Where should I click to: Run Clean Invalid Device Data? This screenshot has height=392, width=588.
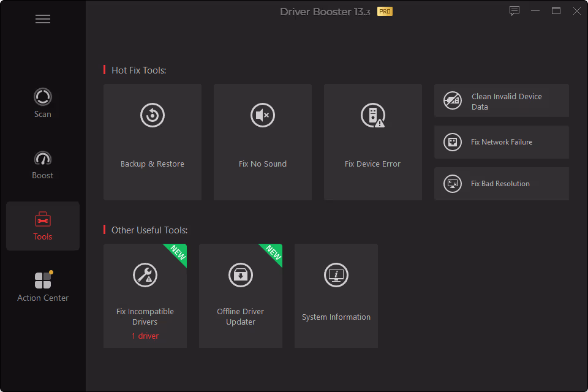pos(501,100)
